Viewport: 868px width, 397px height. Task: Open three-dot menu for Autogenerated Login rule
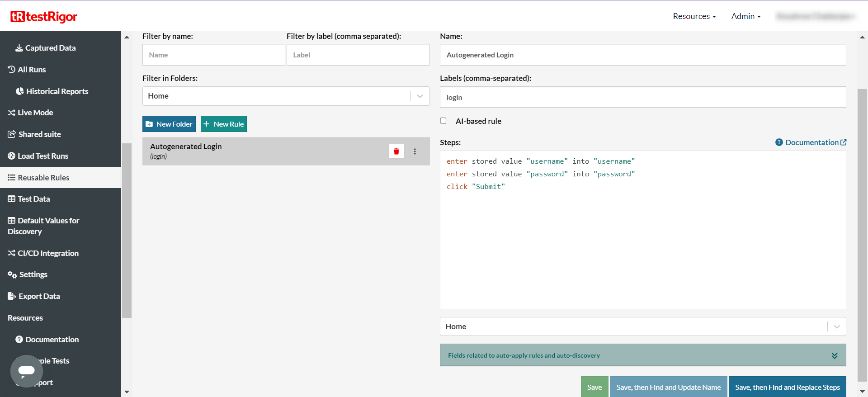tap(415, 151)
